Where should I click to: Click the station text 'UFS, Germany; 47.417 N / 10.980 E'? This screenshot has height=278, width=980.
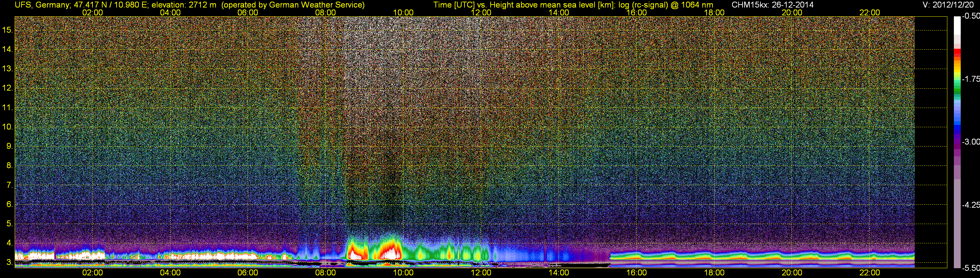click(x=81, y=5)
